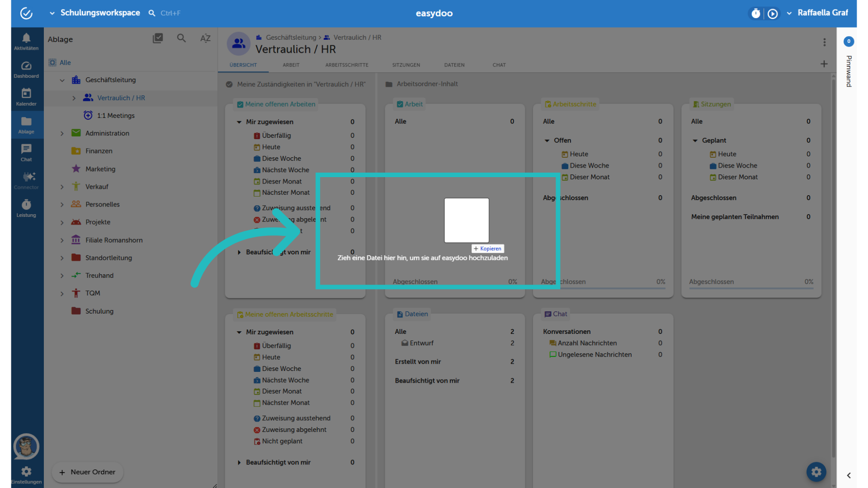Expand the Personelles folder
The width and height of the screenshot is (868, 488).
(62, 205)
